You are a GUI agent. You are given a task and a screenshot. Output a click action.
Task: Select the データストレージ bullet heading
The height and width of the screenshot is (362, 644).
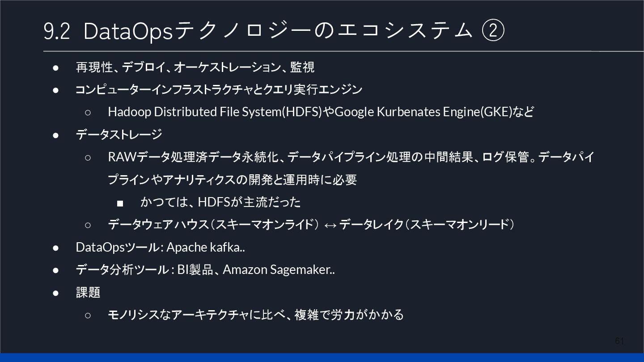(x=119, y=134)
